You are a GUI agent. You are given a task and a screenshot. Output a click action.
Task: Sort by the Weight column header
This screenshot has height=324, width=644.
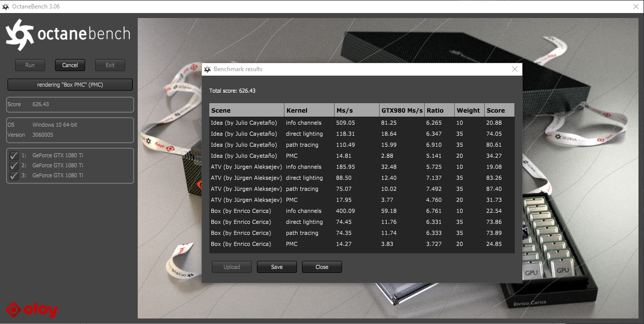pos(469,110)
